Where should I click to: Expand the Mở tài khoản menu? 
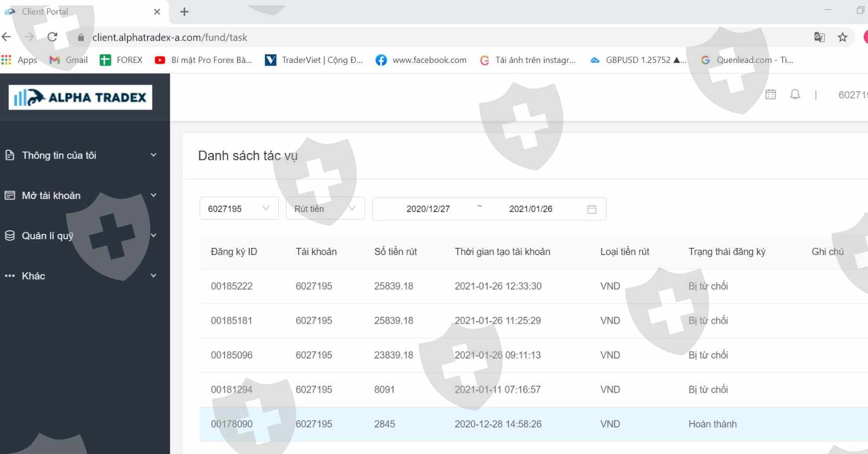[x=80, y=195]
